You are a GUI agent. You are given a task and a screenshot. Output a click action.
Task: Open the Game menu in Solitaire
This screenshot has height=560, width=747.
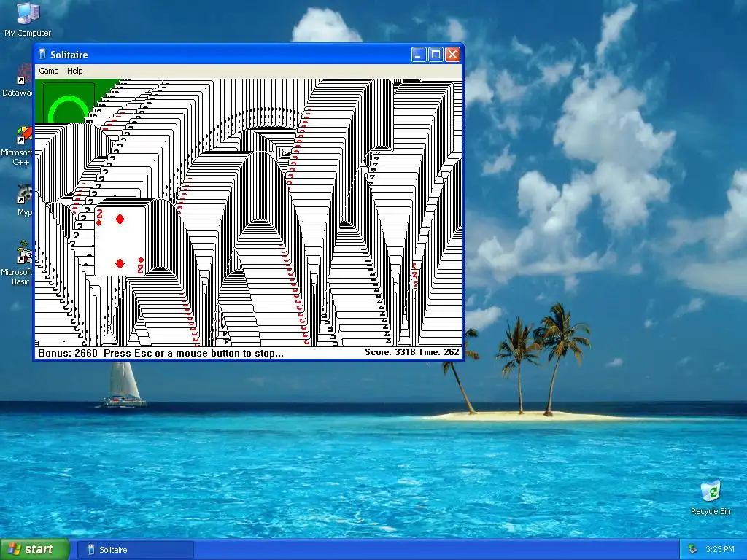click(49, 71)
